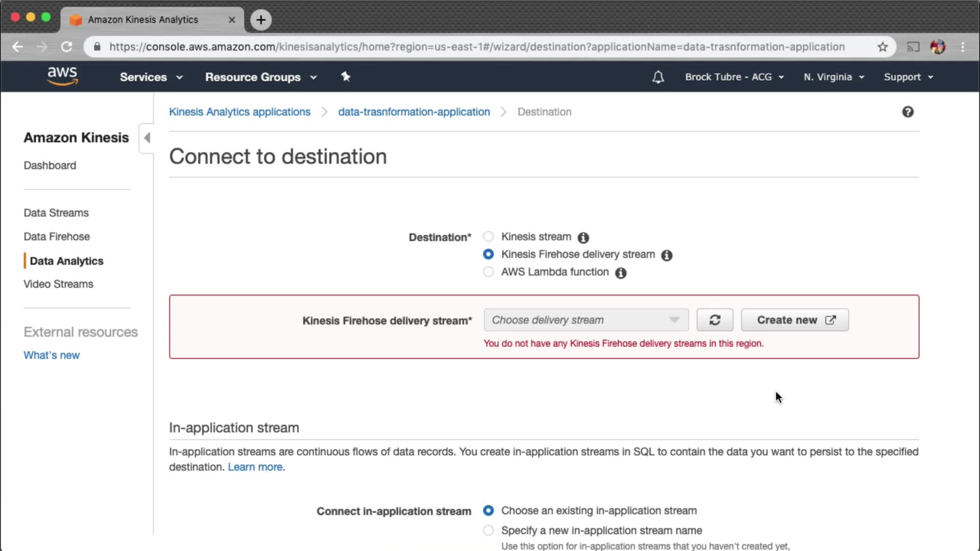Refresh the delivery stream list
980x551 pixels.
(x=715, y=320)
